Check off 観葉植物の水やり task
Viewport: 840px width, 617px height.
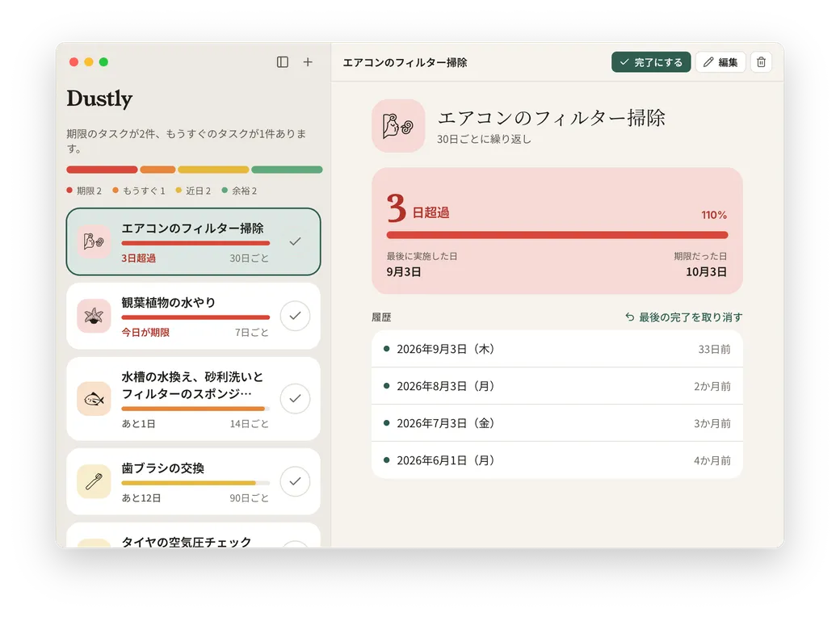295,316
